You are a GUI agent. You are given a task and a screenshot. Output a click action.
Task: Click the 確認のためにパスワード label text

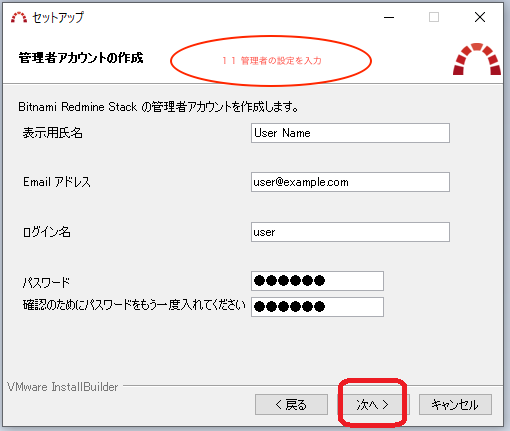click(x=134, y=305)
